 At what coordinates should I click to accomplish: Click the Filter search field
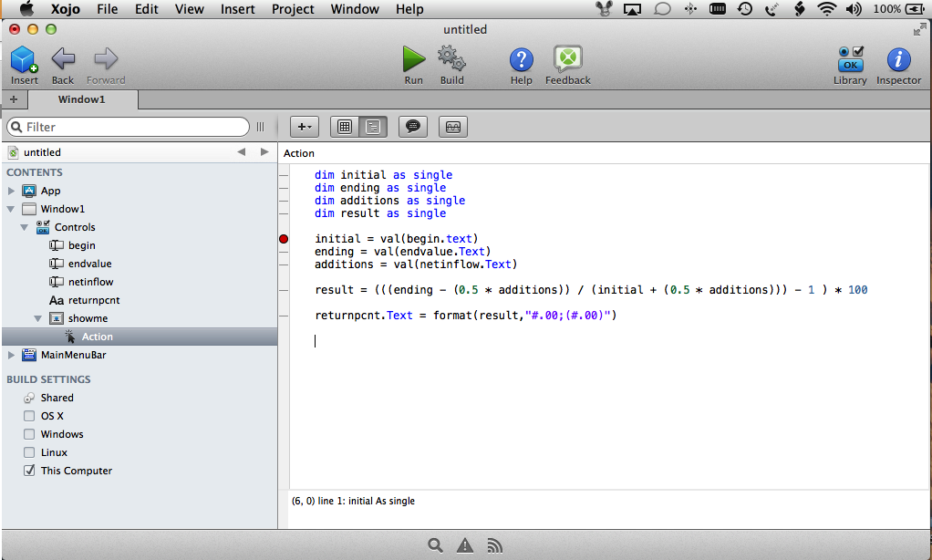pos(128,127)
